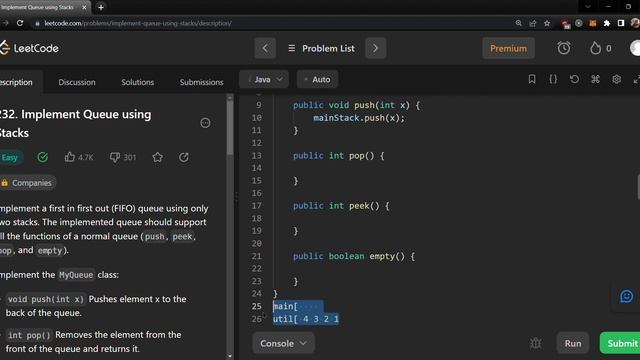The height and width of the screenshot is (360, 640).
Task: Click 'public int peek() {' line
Action: (341, 206)
